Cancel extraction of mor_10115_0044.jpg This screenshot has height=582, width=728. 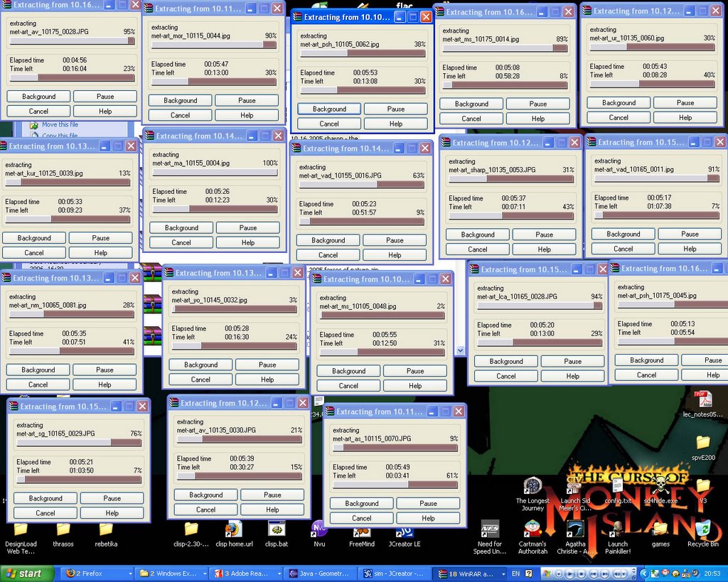pyautogui.click(x=180, y=115)
